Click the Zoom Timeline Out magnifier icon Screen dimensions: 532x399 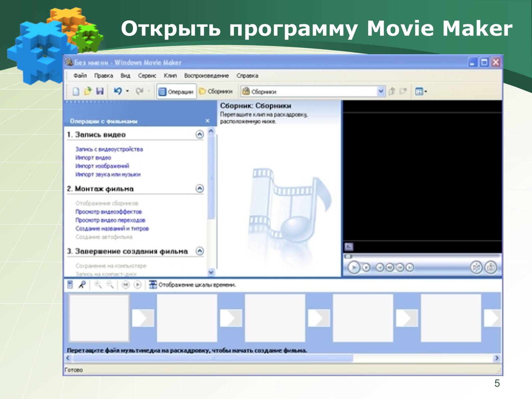click(x=110, y=285)
